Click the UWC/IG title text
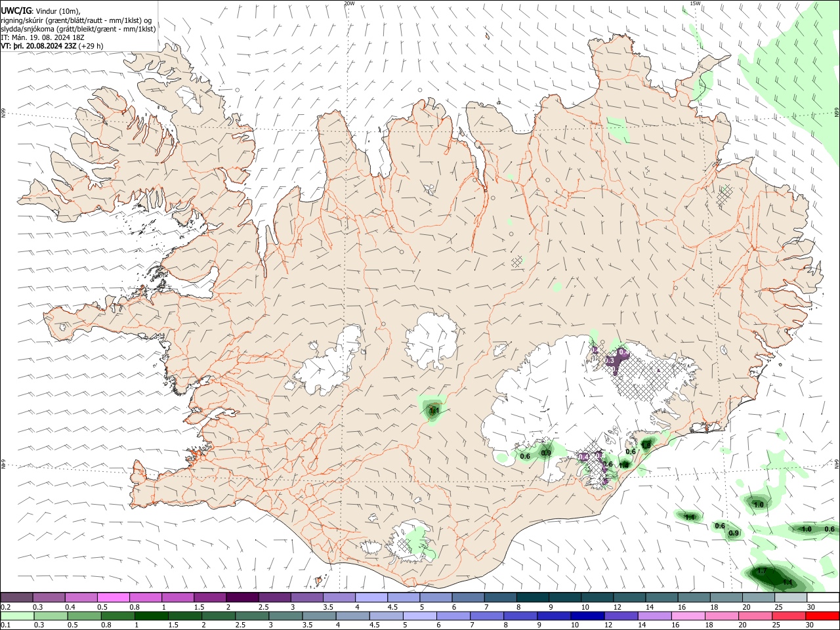The width and height of the screenshot is (840, 630). point(15,10)
